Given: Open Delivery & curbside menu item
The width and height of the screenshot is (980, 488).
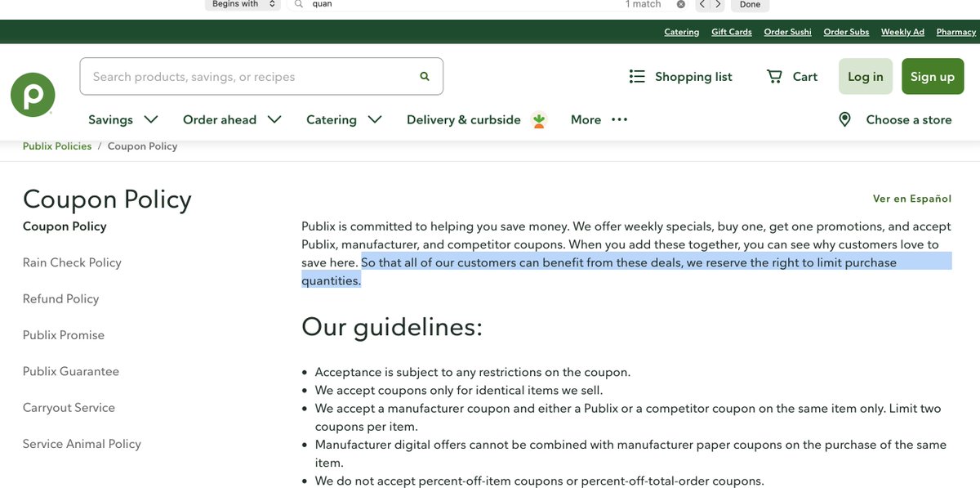Looking at the screenshot, I should point(464,119).
